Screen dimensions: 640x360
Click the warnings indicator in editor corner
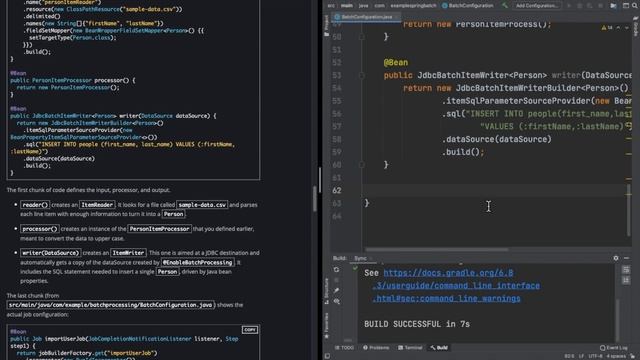click(607, 28)
